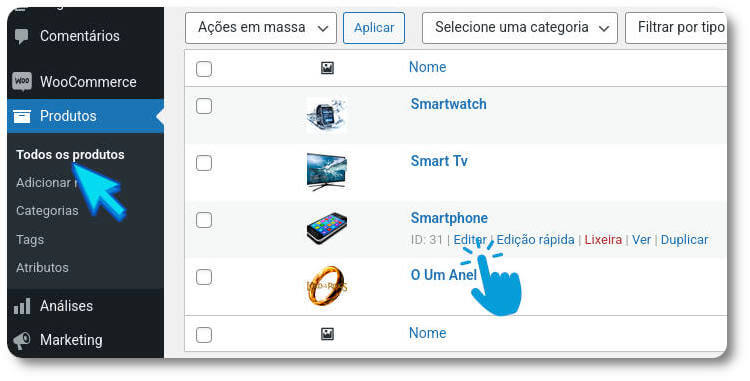
Task: Tick the Smartwatch row checkbox
Action: coord(204,106)
